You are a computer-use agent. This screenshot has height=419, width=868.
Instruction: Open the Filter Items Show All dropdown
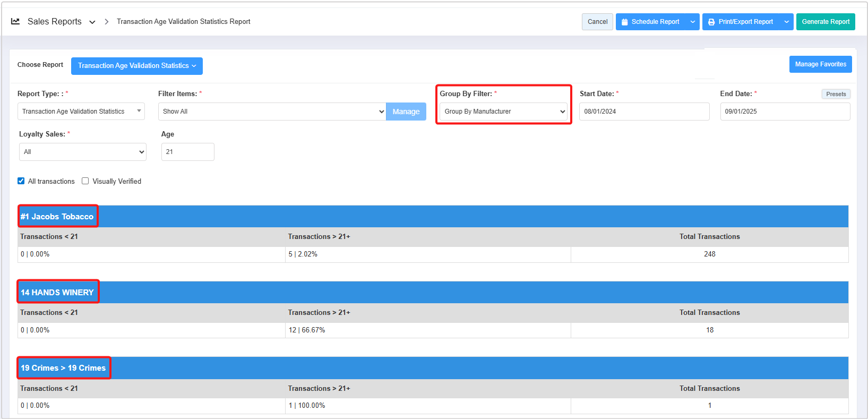click(272, 112)
